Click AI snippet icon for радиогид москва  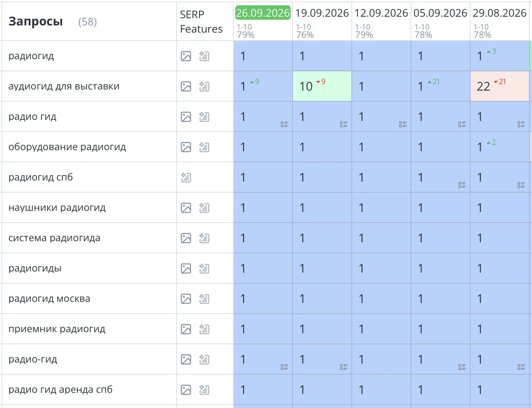click(204, 299)
